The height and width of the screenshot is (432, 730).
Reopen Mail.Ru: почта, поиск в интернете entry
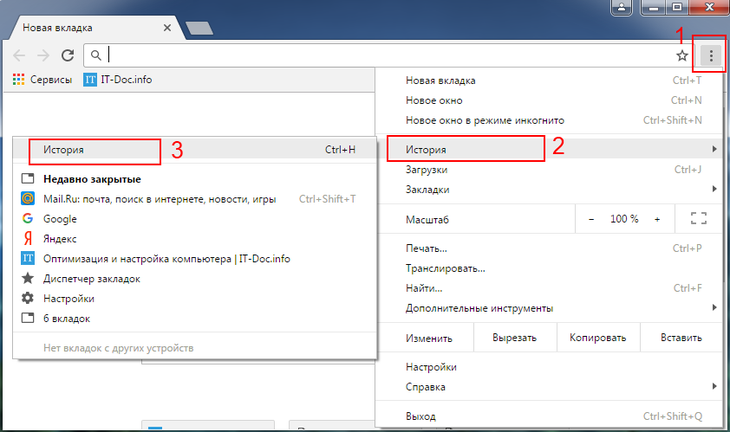pyautogui.click(x=195, y=199)
